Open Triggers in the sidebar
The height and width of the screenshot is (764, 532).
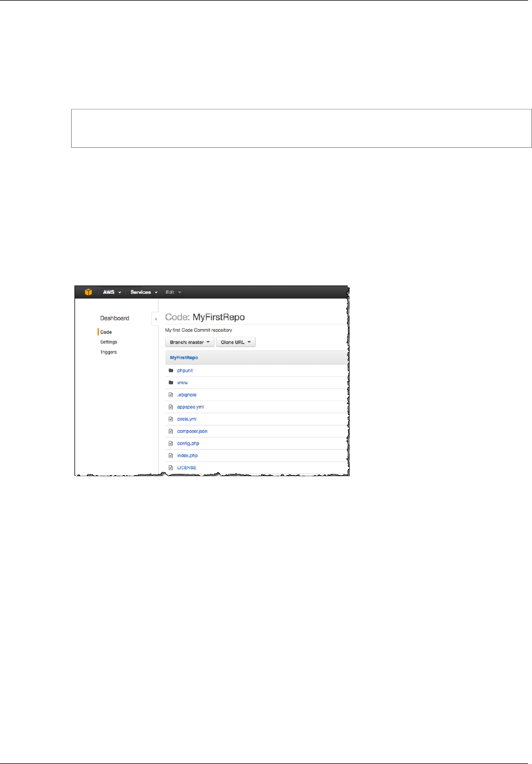tap(108, 352)
